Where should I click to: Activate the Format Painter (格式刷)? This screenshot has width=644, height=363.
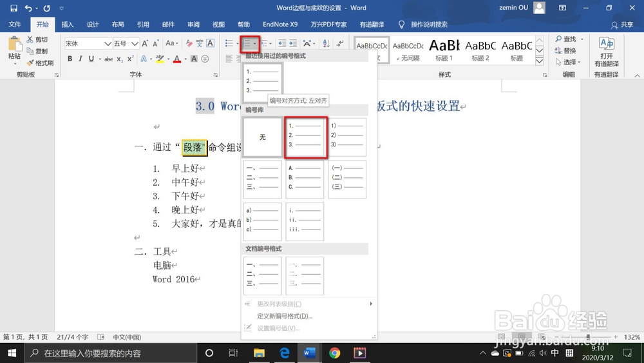pos(40,63)
